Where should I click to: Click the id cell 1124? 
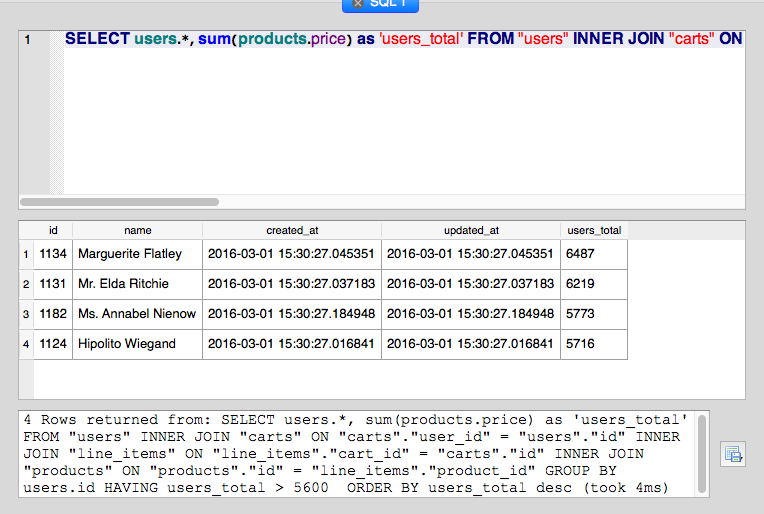53,344
